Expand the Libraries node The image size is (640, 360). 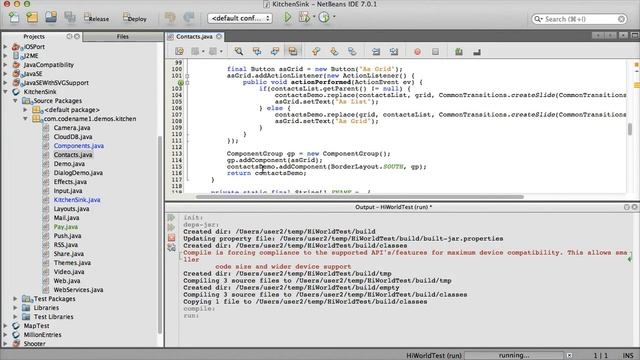click(15, 308)
